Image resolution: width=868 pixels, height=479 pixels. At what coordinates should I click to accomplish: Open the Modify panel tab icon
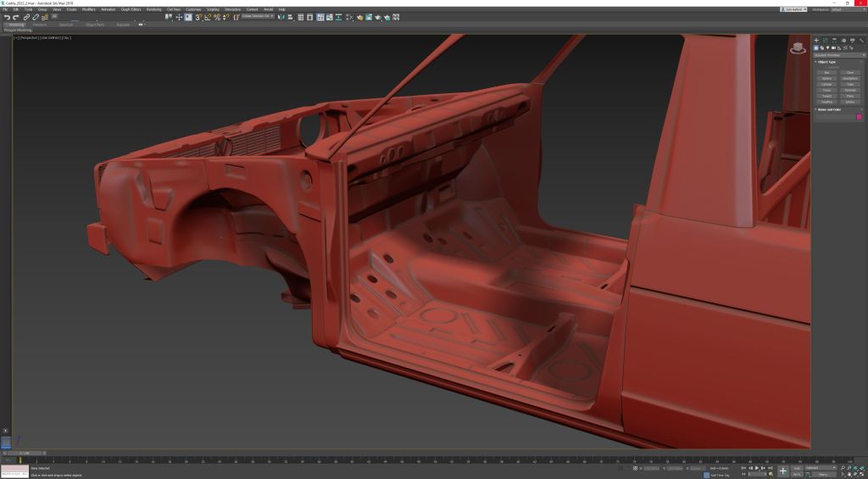click(825, 40)
